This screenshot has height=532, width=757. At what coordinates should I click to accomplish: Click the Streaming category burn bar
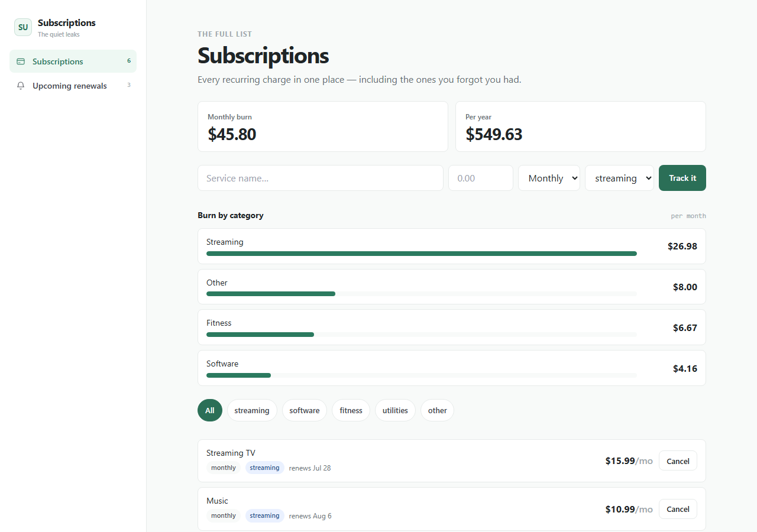click(x=422, y=254)
